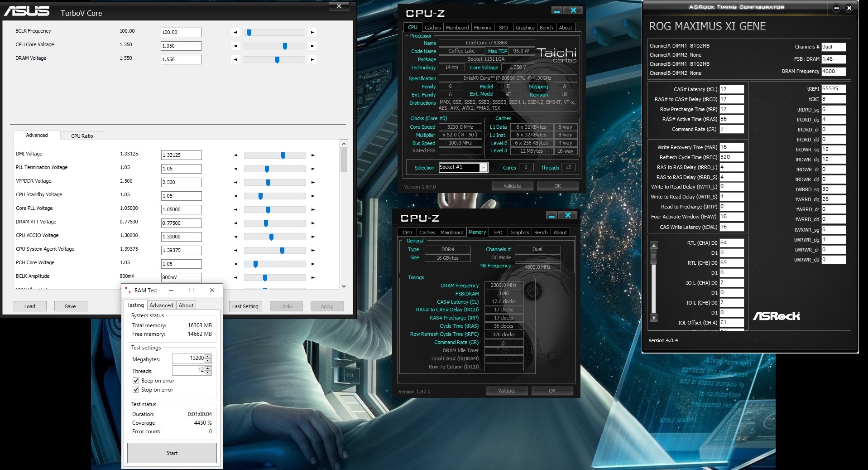
Task: Click the BCLK Frequency slider handle
Action: pyautogui.click(x=249, y=33)
